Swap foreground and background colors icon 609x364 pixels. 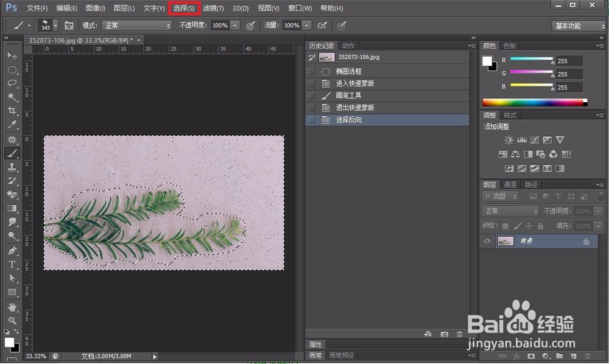pyautogui.click(x=16, y=331)
